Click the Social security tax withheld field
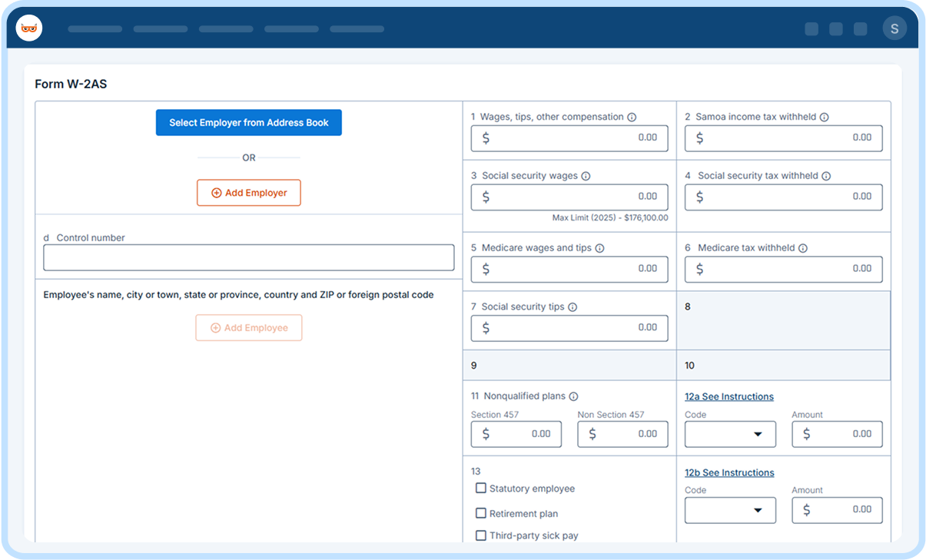Image resolution: width=926 pixels, height=560 pixels. click(784, 197)
